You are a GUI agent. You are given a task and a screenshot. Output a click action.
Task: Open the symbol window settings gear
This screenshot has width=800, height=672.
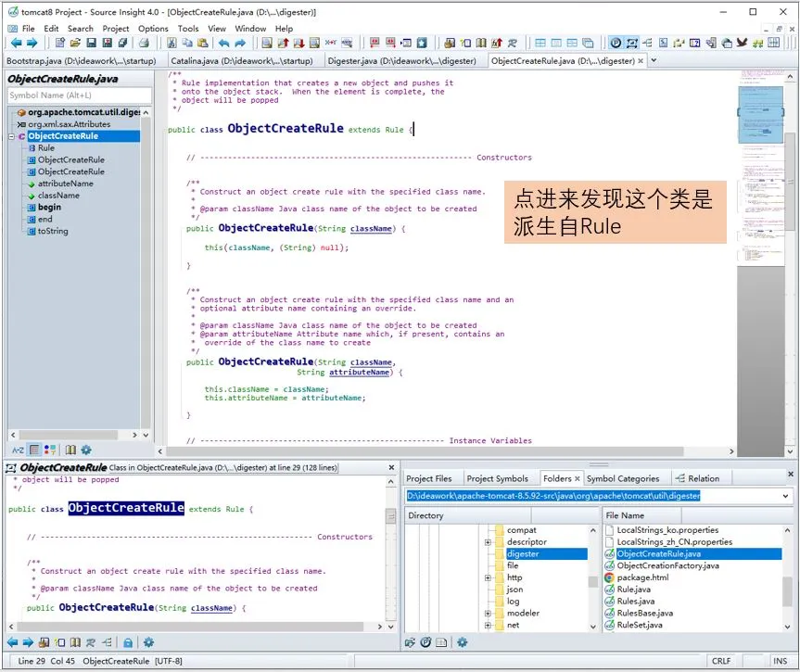(86, 450)
